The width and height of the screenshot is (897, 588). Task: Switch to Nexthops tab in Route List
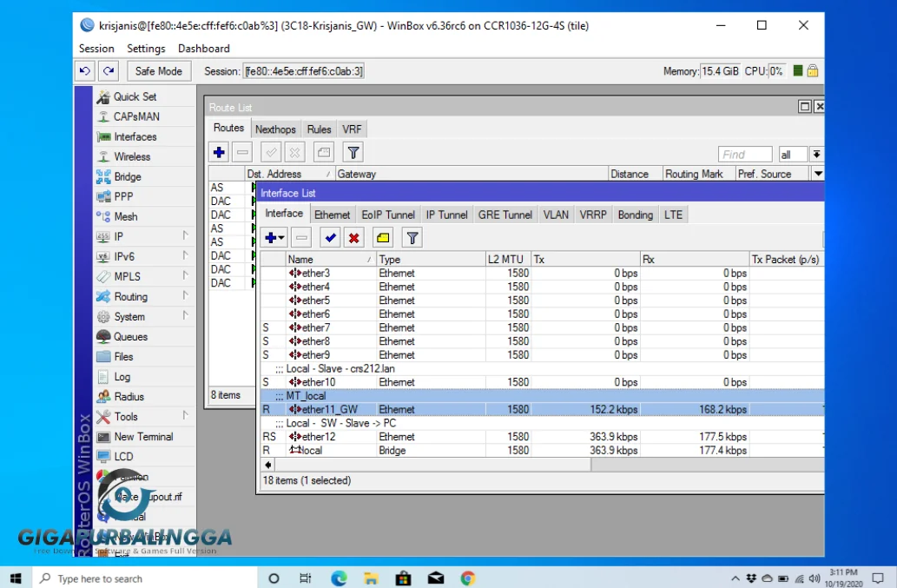(x=275, y=129)
